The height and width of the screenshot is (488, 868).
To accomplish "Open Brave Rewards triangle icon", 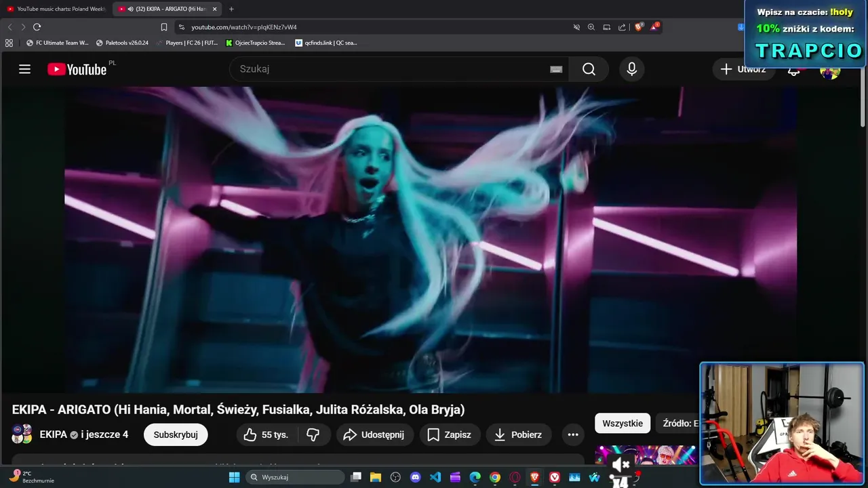I will click(x=654, y=27).
